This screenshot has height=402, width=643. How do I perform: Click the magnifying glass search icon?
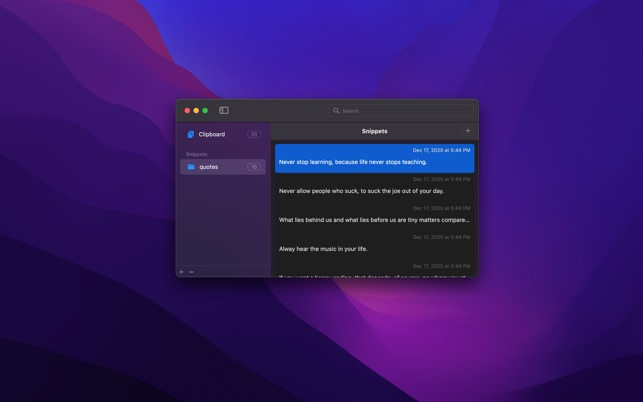pyautogui.click(x=336, y=111)
